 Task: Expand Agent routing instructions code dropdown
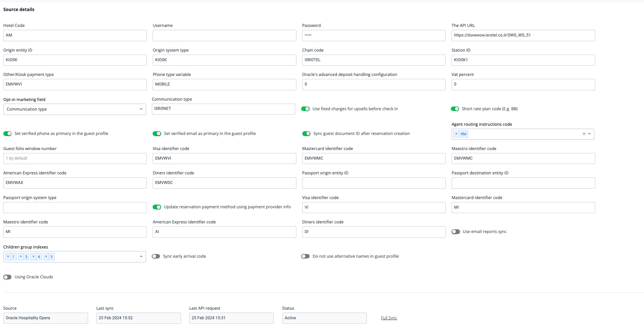tap(589, 134)
